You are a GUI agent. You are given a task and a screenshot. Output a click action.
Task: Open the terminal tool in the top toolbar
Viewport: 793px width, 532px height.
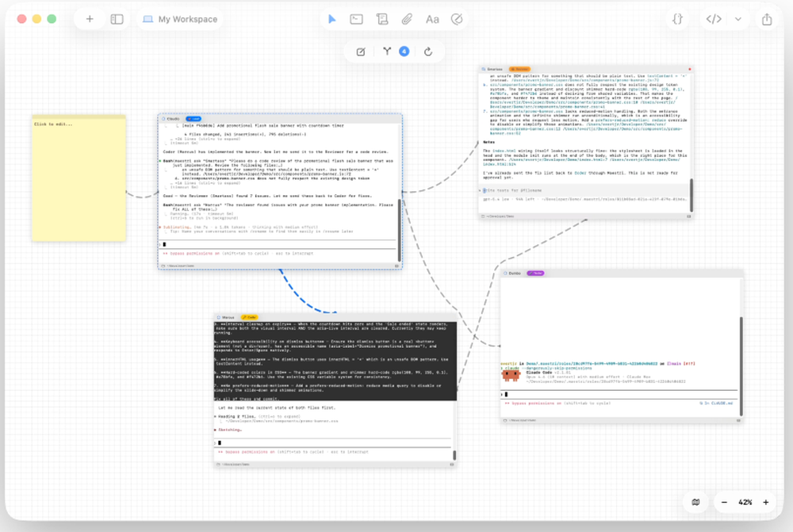coord(356,17)
